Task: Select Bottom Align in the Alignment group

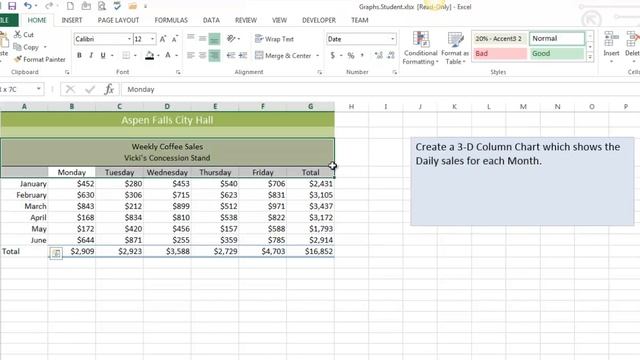Action: (214, 39)
